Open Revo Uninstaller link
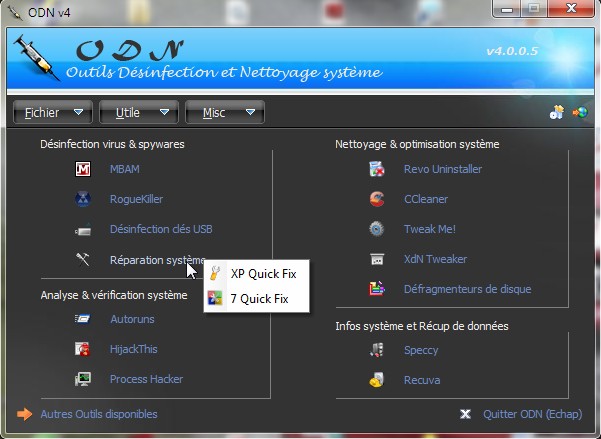The width and height of the screenshot is (601, 439). [x=443, y=169]
